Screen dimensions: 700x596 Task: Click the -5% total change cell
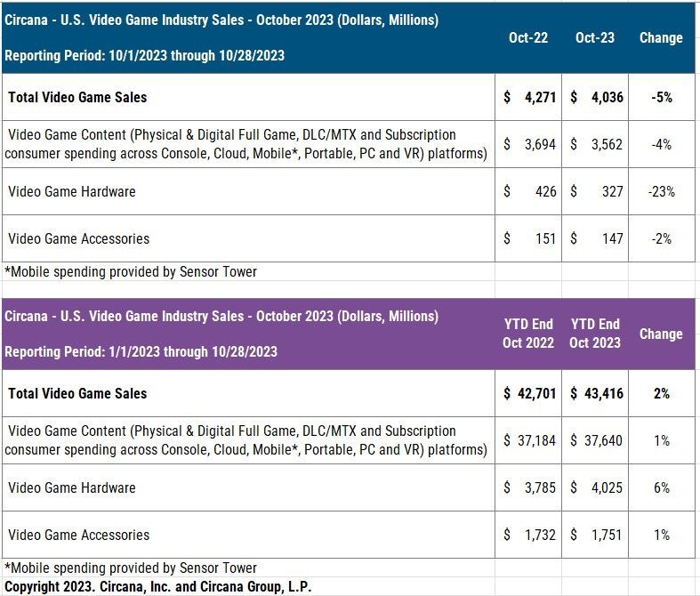click(x=661, y=97)
